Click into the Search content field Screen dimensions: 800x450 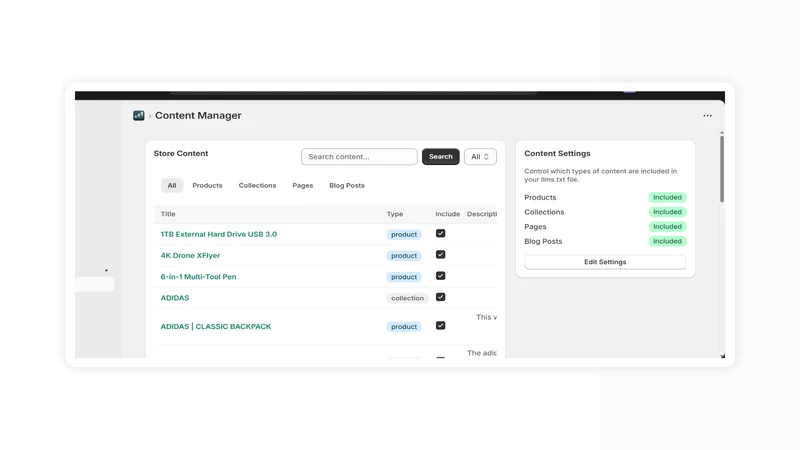(x=359, y=157)
